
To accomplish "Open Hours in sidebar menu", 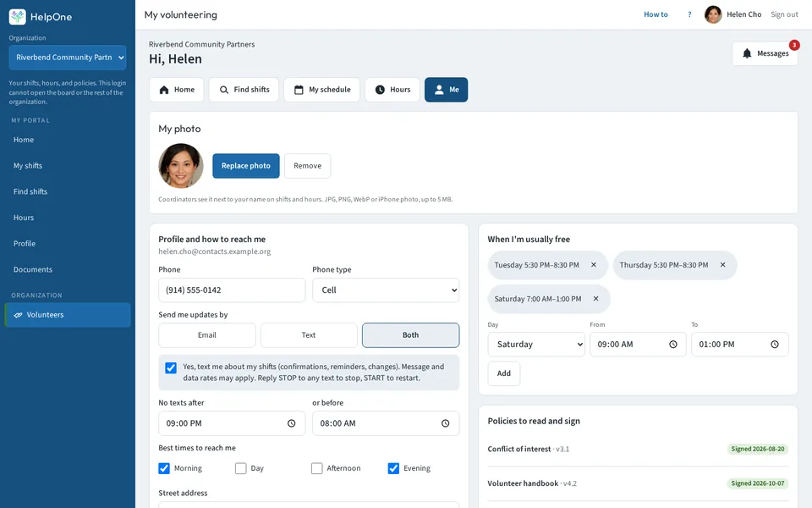I will click(x=68, y=218).
